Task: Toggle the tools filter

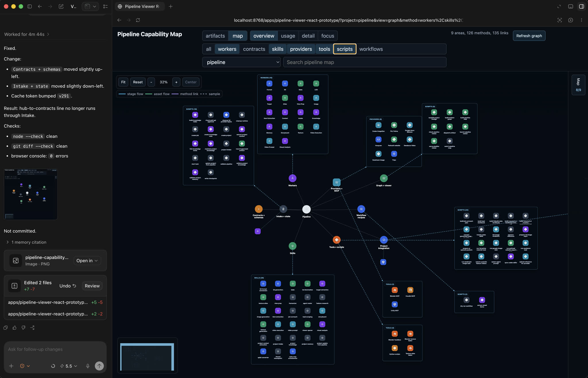Action: tap(324, 49)
